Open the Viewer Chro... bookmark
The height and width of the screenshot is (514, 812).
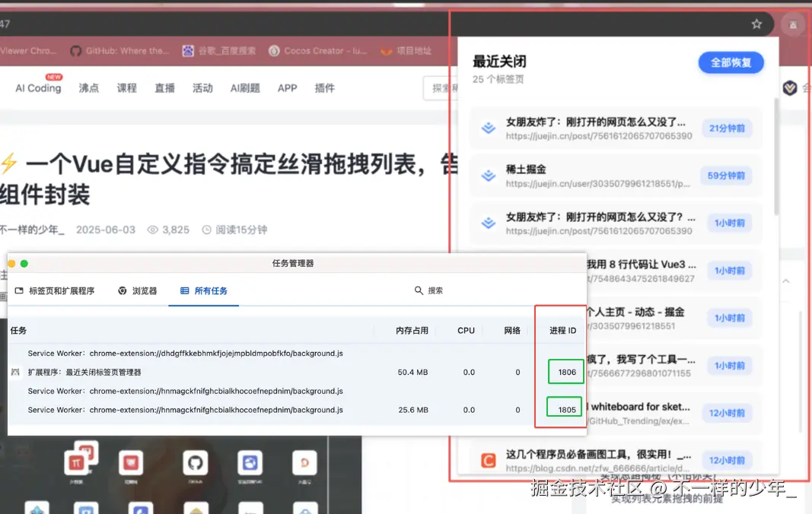[28, 51]
